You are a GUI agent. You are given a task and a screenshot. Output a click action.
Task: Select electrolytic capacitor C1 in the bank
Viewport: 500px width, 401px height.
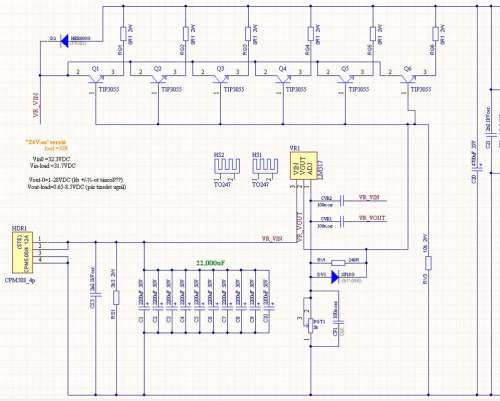(144, 308)
